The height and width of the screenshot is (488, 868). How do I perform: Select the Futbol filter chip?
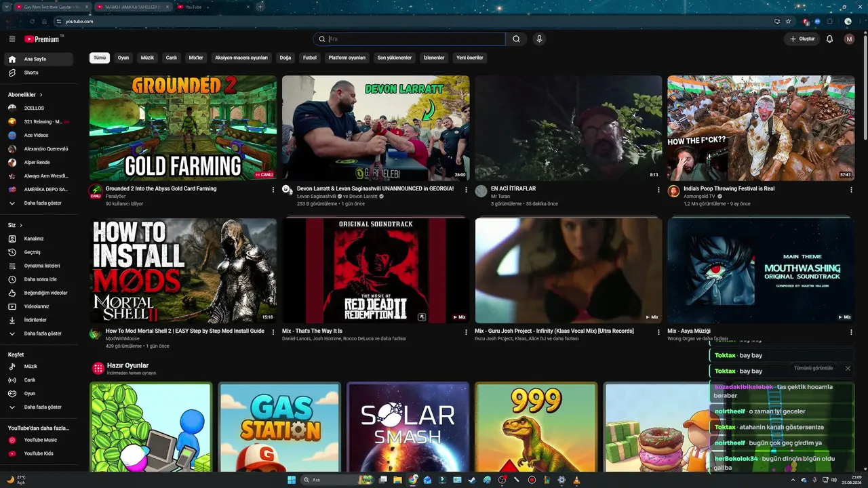coord(310,58)
